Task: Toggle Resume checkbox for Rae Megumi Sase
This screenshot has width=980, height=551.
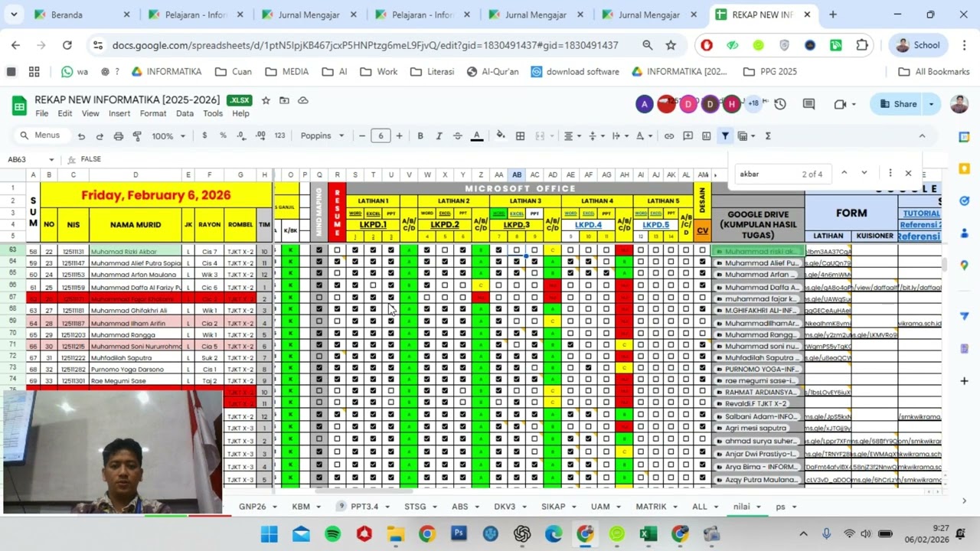Action: [337, 380]
